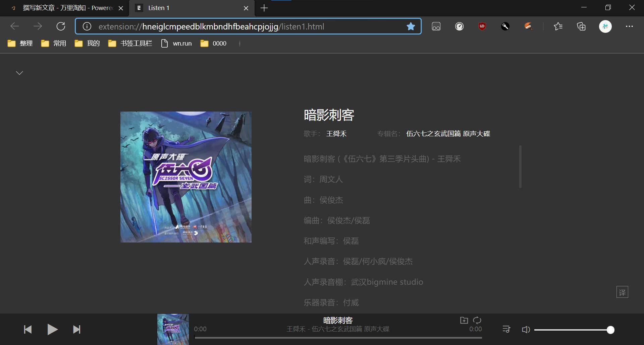
Task: Click the artist-album subtitle in player bar
Action: [338, 329]
